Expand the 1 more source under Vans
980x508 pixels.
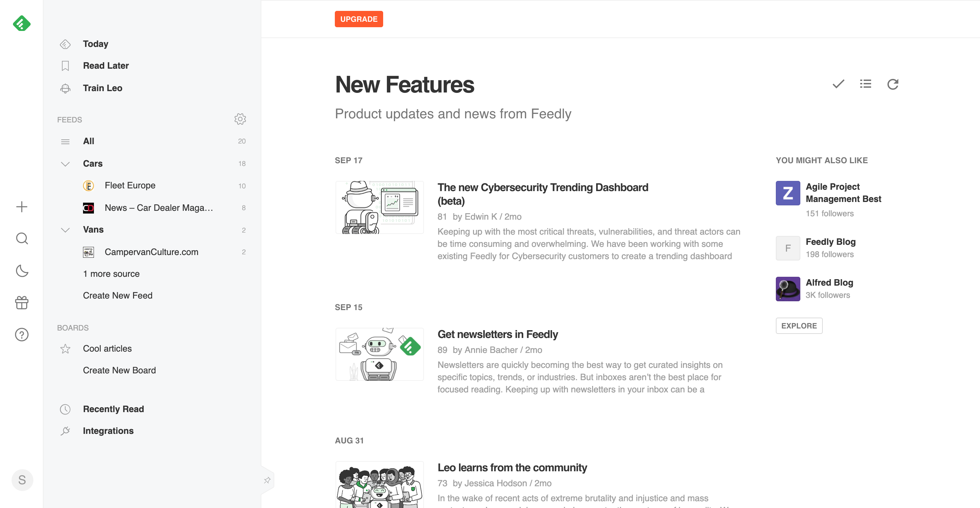[x=112, y=273]
